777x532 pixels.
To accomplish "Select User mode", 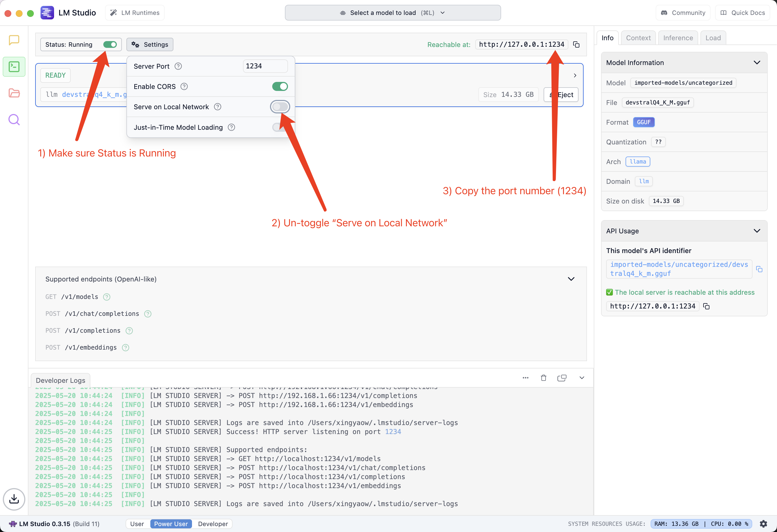I will pos(137,524).
